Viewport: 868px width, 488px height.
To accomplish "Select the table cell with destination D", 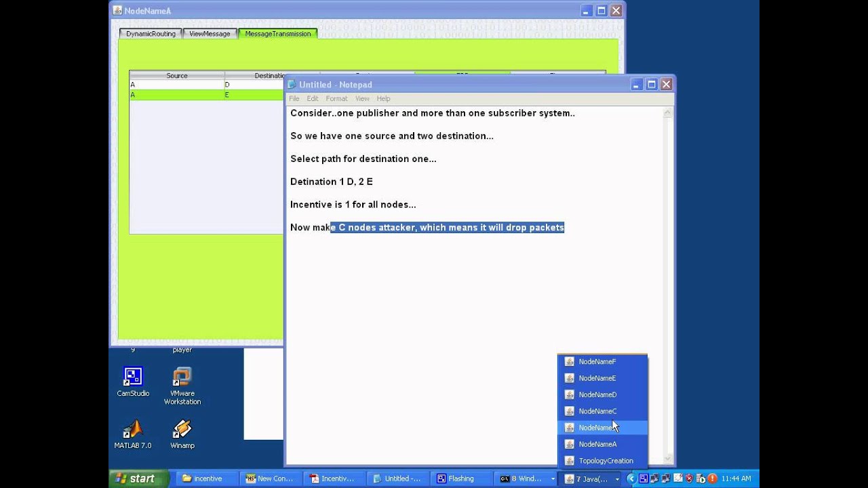I will point(254,85).
